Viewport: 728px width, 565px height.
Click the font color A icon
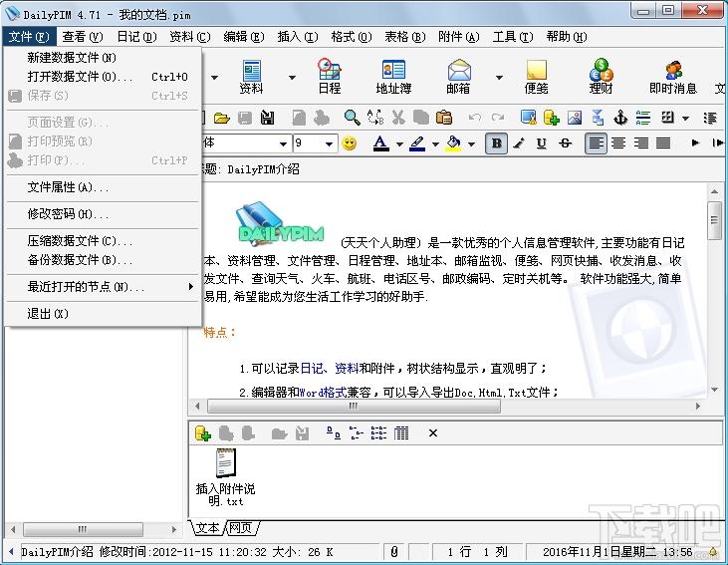(x=380, y=143)
